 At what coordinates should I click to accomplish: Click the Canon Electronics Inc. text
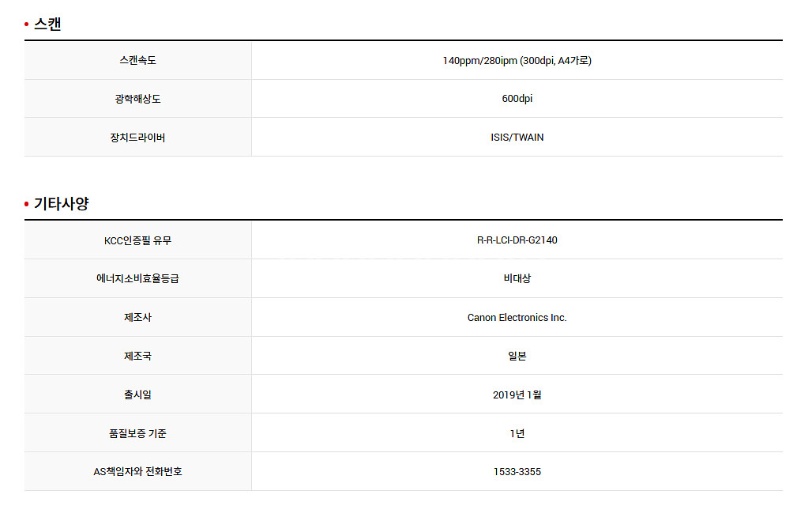(x=517, y=318)
